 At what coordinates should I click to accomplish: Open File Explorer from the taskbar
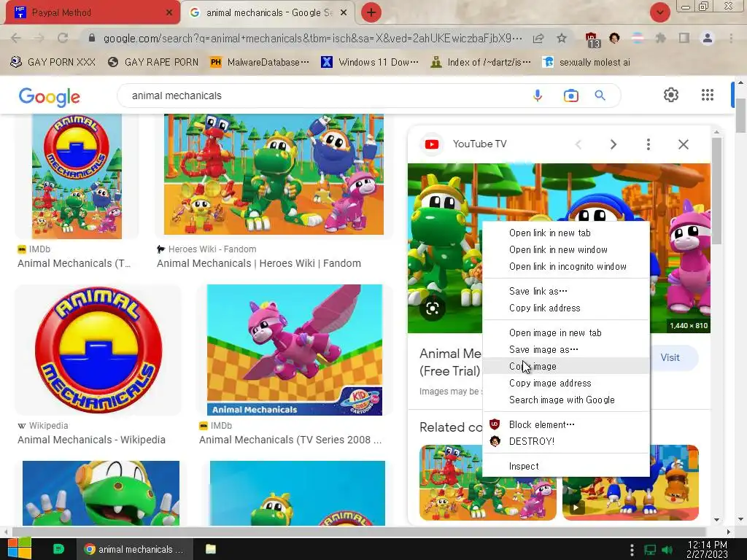211,549
